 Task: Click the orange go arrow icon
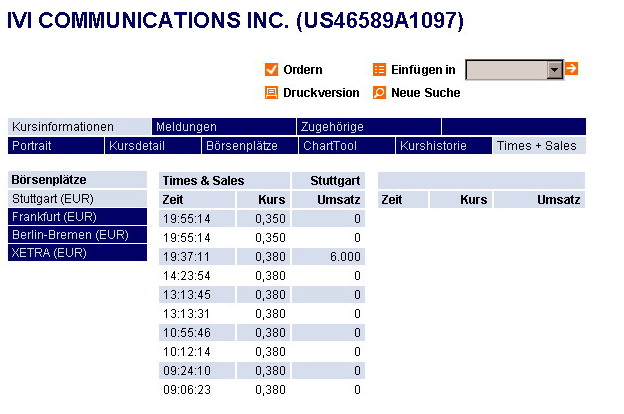coord(572,69)
